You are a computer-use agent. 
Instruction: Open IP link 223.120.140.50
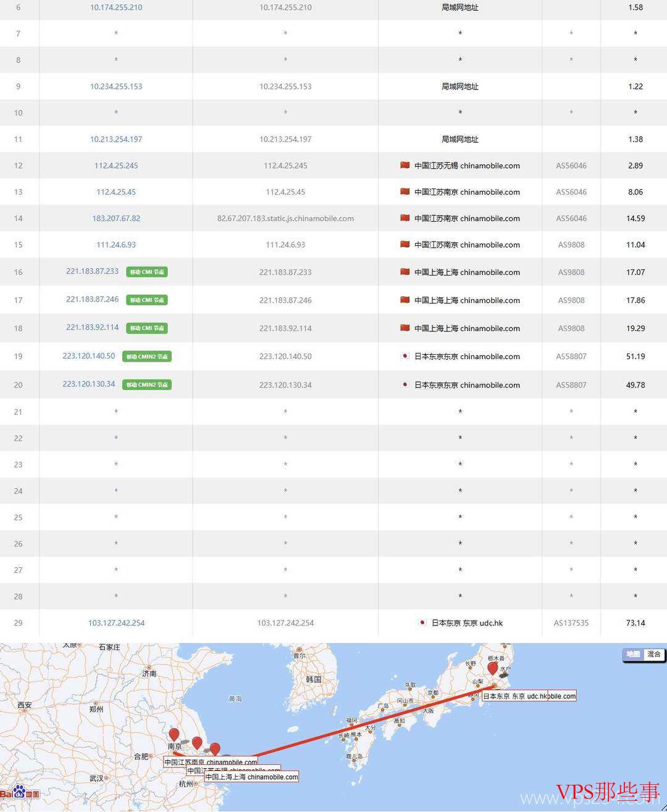pos(89,356)
